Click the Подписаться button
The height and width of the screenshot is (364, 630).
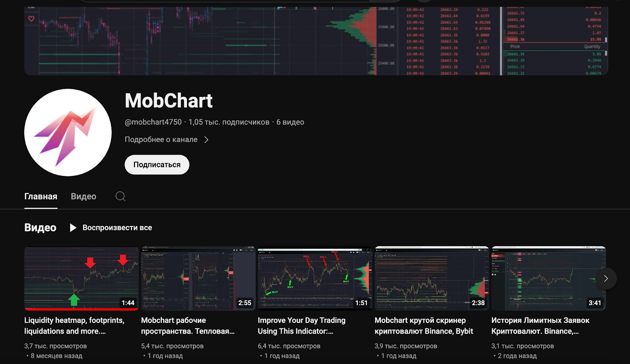click(157, 164)
